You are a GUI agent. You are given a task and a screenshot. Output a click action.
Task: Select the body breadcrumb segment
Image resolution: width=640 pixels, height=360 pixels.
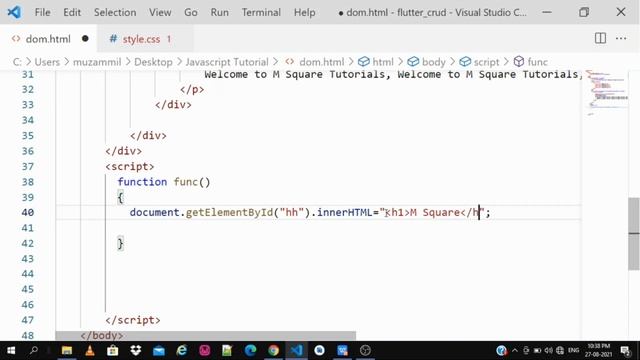tap(433, 62)
